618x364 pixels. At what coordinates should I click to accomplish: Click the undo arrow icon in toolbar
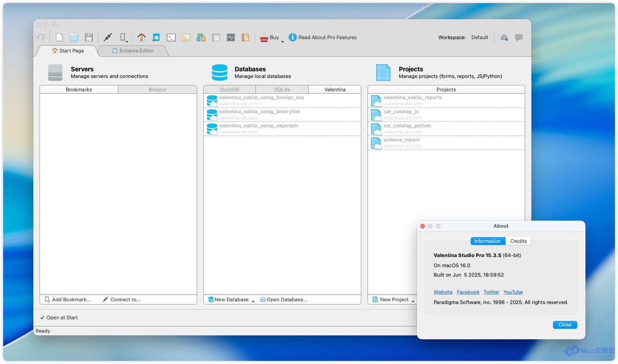(40, 37)
